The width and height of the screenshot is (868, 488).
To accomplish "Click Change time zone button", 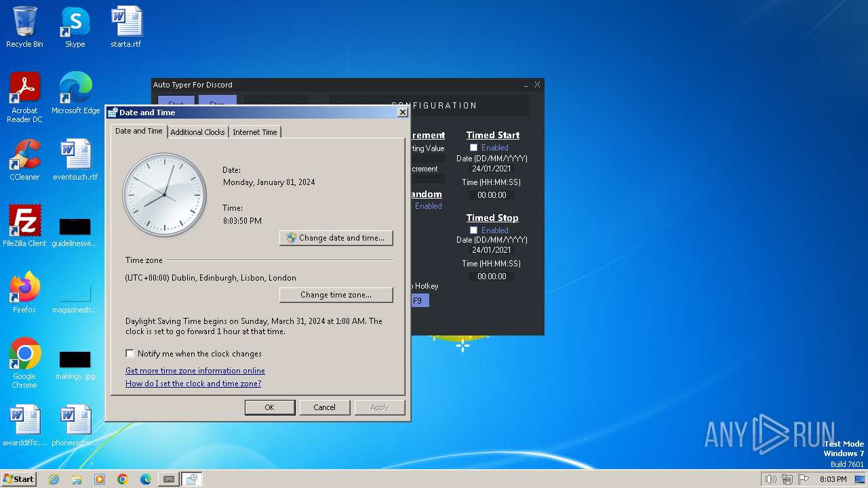I will [x=336, y=295].
